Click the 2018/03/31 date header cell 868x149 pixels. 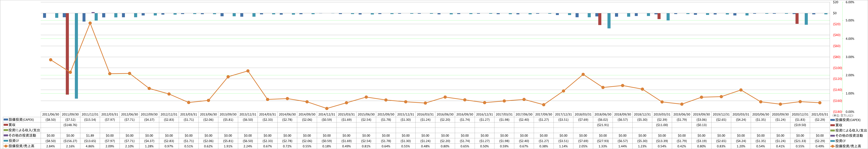point(583,114)
